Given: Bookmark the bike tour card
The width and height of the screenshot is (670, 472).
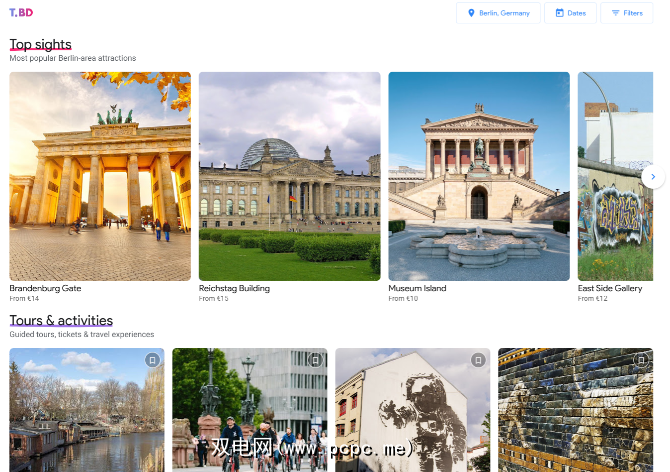Looking at the screenshot, I should 315,360.
